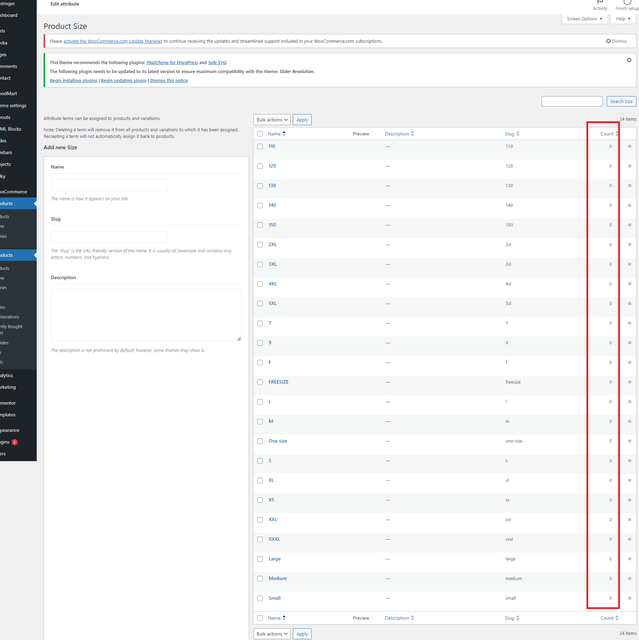Open the Medium size term
The height and width of the screenshot is (640, 639).
coord(277,579)
